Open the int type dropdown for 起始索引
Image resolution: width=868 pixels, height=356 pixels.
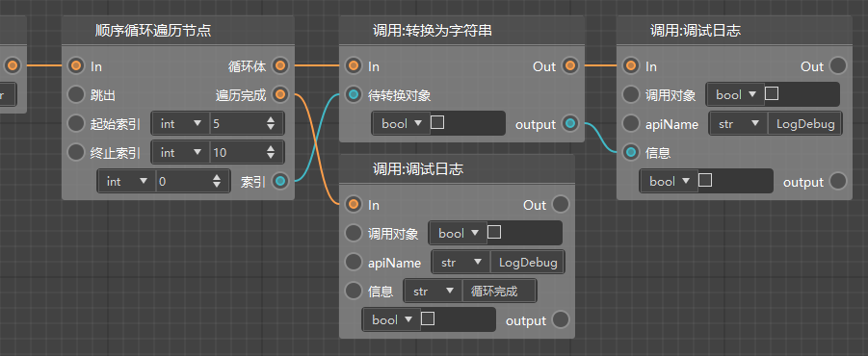tap(181, 124)
